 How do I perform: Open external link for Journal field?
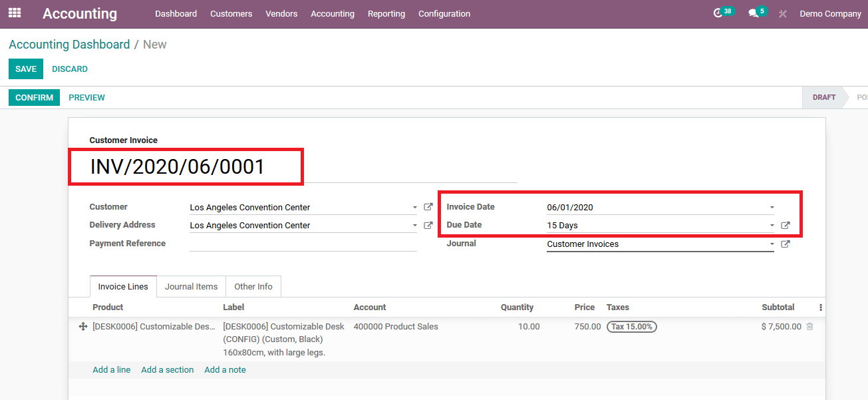(786, 244)
